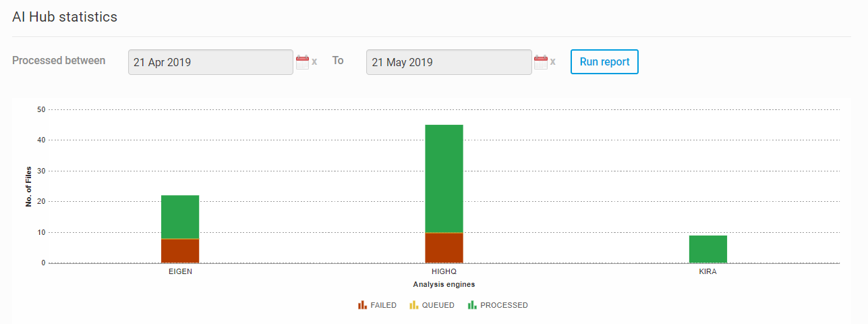Click the EIGEN axis label
868x324 pixels.
click(180, 273)
